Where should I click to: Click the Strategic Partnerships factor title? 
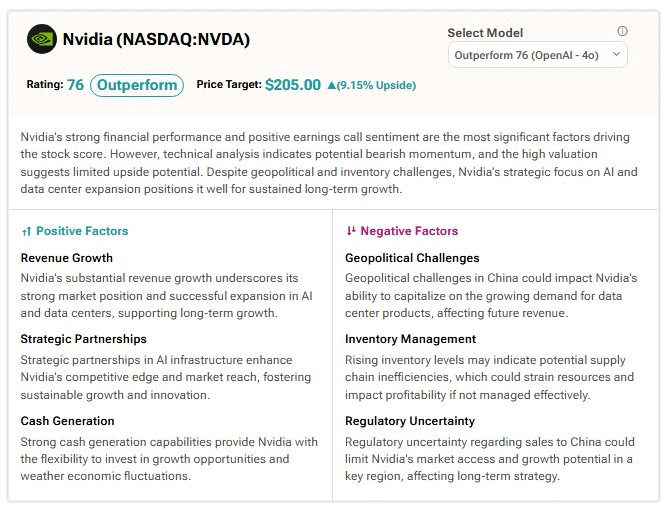[x=84, y=339]
